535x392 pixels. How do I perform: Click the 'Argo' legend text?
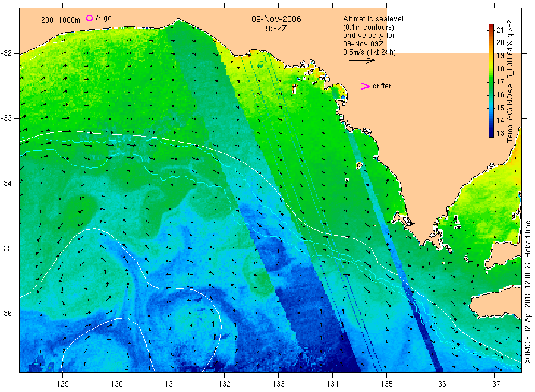click(103, 18)
